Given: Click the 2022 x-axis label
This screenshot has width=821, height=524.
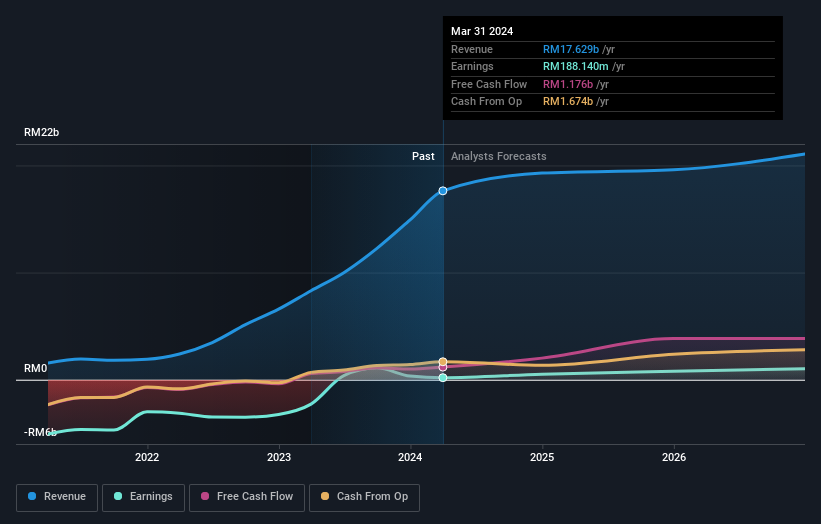Looking at the screenshot, I should click(147, 457).
